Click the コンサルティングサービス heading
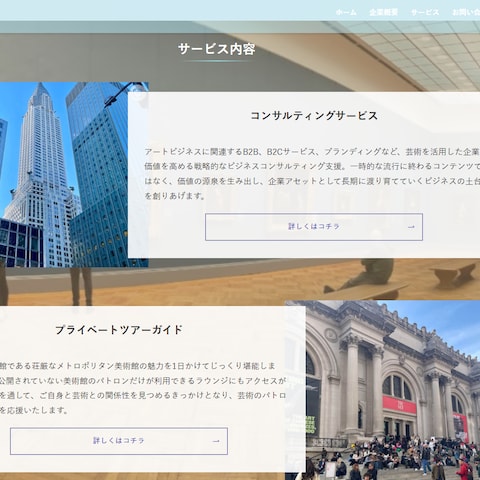This screenshot has width=480, height=480. 314,116
